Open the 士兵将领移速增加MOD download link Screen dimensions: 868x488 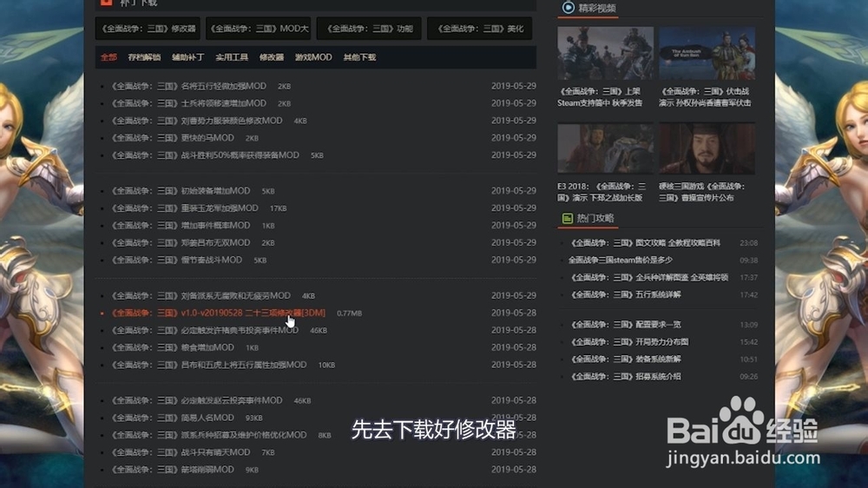point(188,103)
